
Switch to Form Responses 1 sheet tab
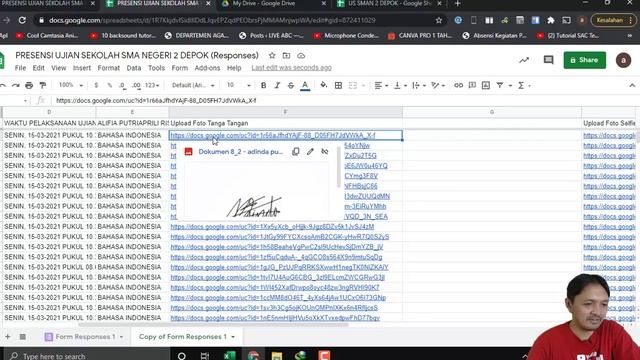pyautogui.click(x=84, y=337)
